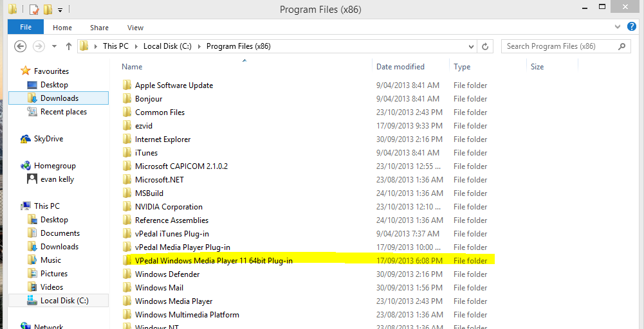Open Desktop under This PC
The height and width of the screenshot is (329, 644).
(54, 220)
